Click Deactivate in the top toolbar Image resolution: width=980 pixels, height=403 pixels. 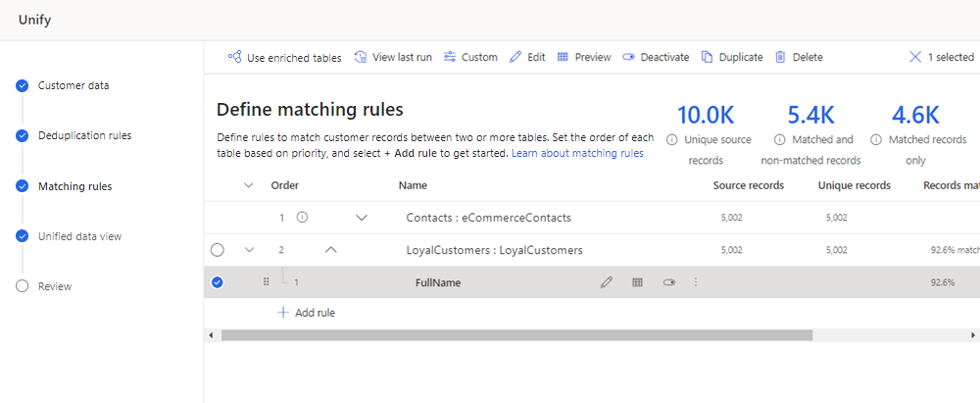tap(656, 57)
